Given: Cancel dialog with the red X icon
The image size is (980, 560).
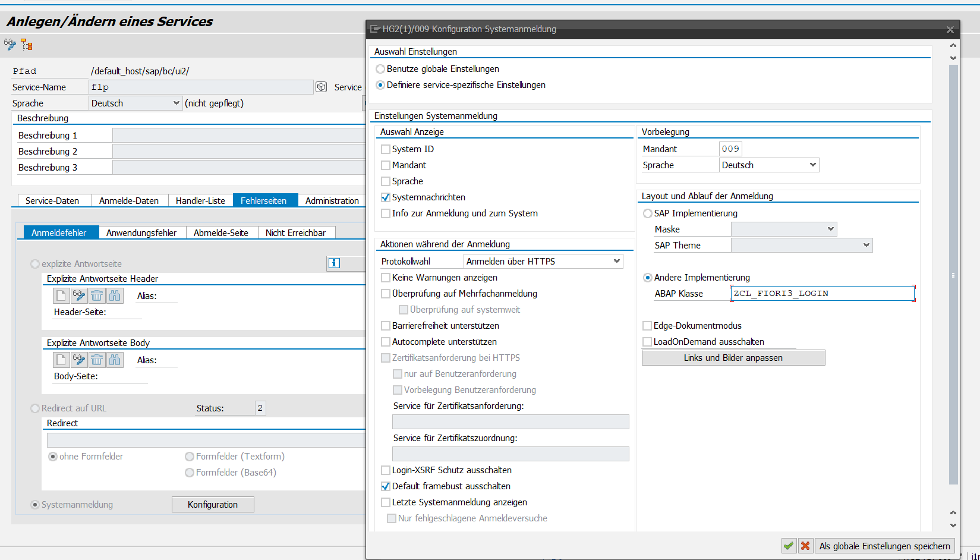Looking at the screenshot, I should [x=805, y=546].
